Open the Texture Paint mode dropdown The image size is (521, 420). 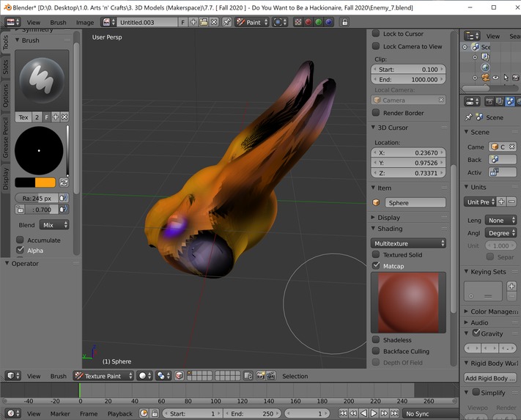pyautogui.click(x=103, y=376)
